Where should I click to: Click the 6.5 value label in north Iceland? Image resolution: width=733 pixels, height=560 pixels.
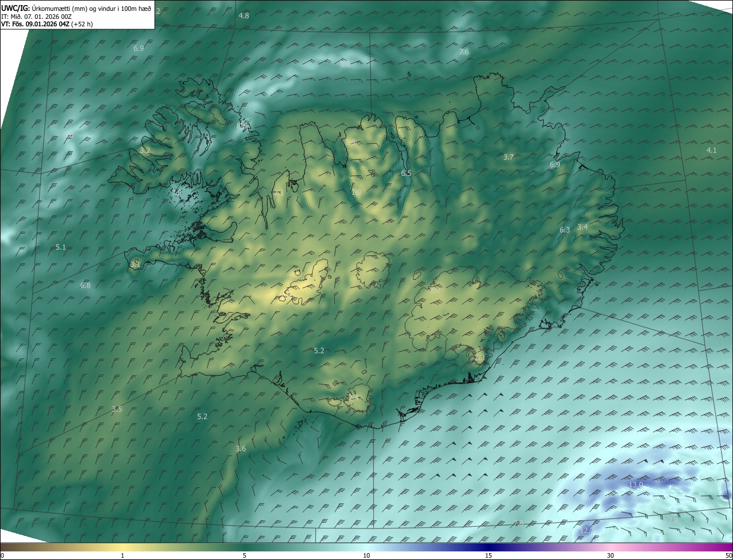406,173
